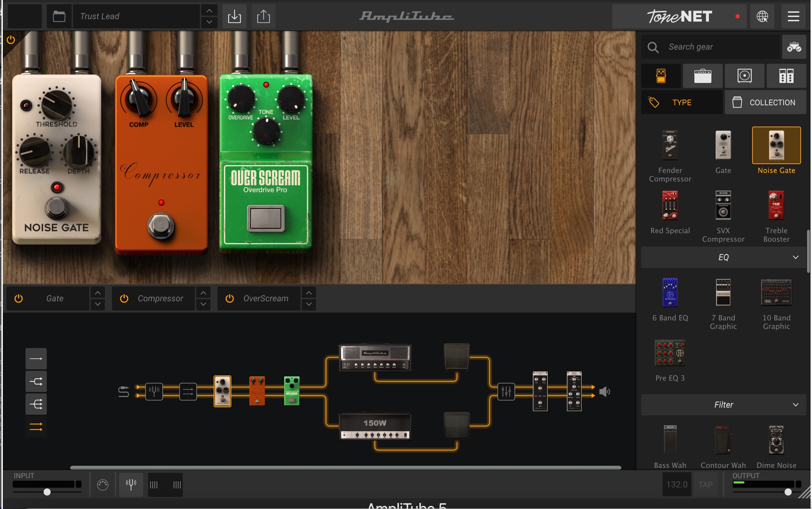This screenshot has width=812, height=509.
Task: Click the globe web icon
Action: click(x=762, y=16)
